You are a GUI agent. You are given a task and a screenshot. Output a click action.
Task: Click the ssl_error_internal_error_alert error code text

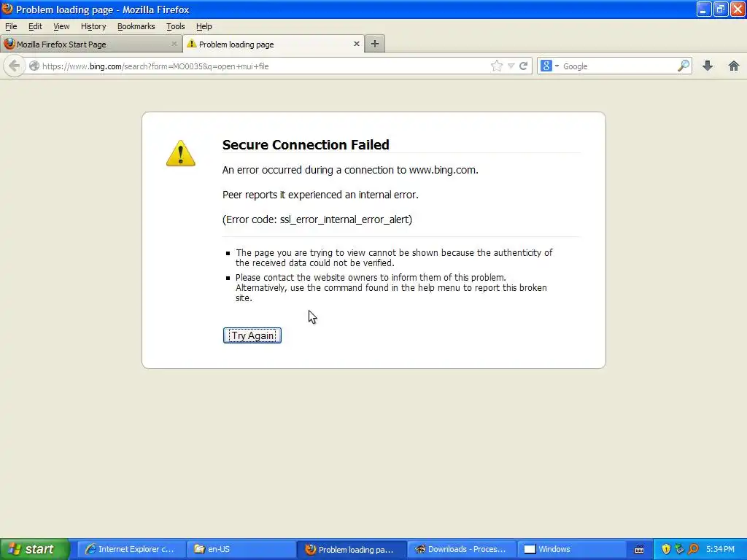coord(345,219)
